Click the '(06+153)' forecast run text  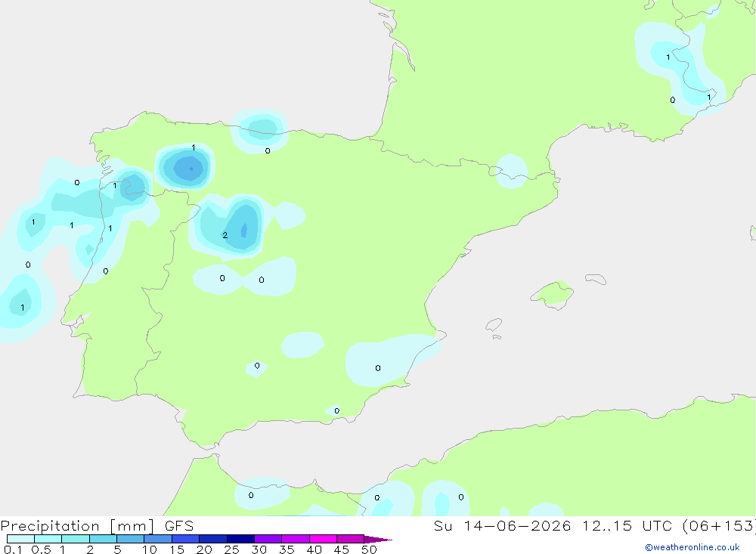(719, 526)
